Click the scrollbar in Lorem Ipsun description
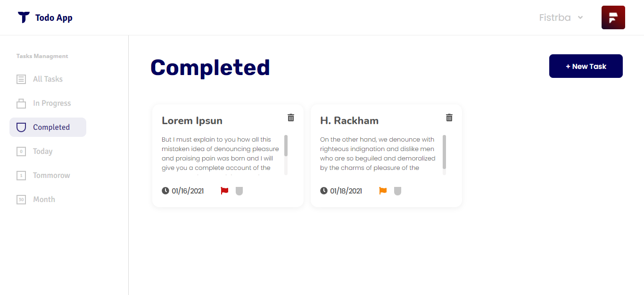Image resolution: width=644 pixels, height=295 pixels. click(286, 146)
